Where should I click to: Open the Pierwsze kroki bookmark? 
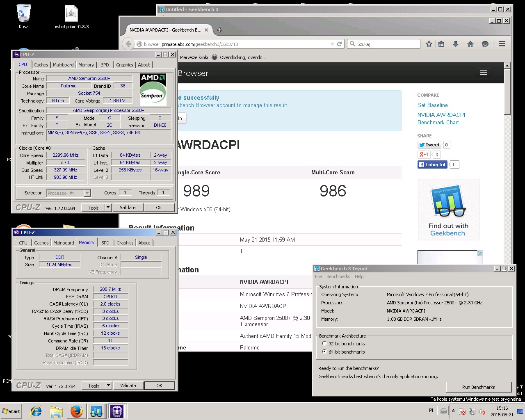tap(194, 57)
